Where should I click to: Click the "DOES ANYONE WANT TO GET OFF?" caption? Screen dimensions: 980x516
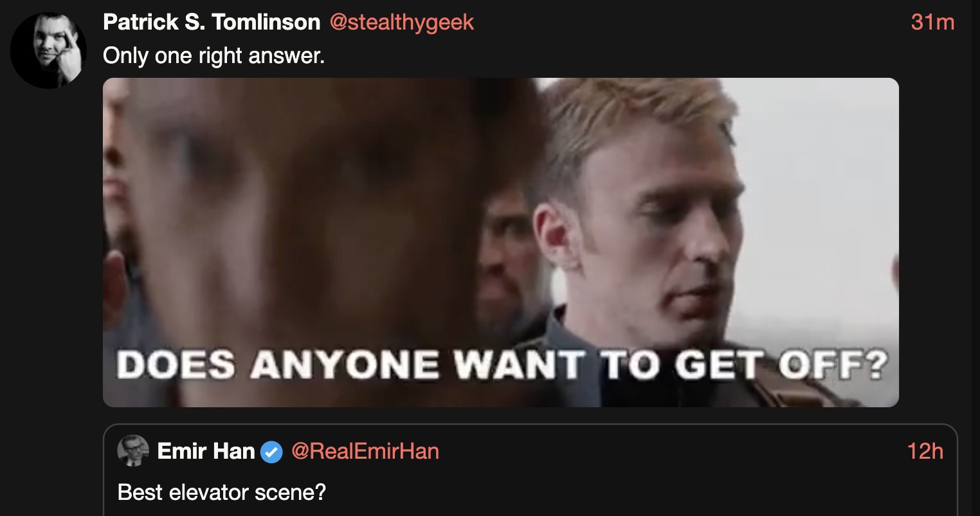tap(502, 366)
